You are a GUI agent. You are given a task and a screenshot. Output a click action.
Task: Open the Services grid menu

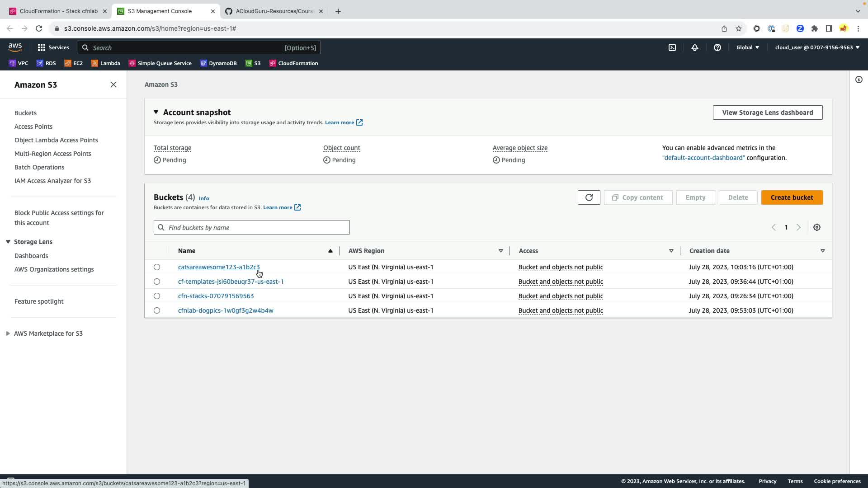(53, 47)
